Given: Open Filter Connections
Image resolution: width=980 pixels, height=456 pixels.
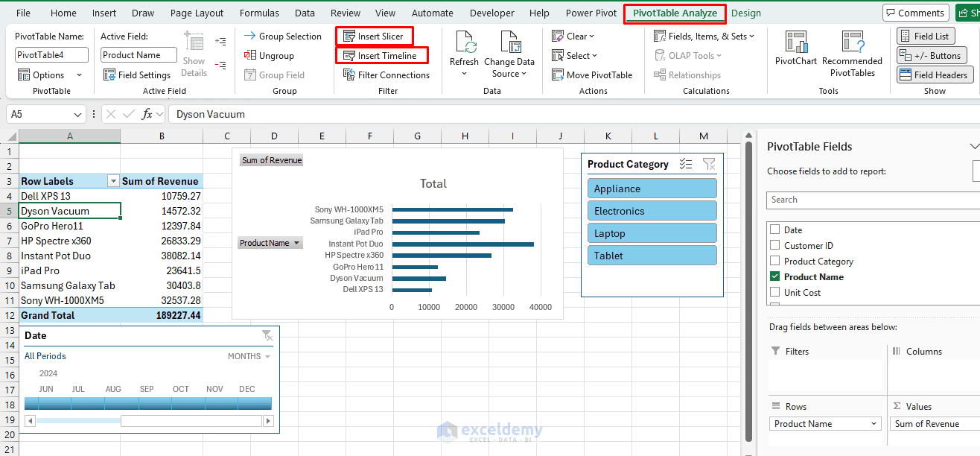Looking at the screenshot, I should coord(386,75).
